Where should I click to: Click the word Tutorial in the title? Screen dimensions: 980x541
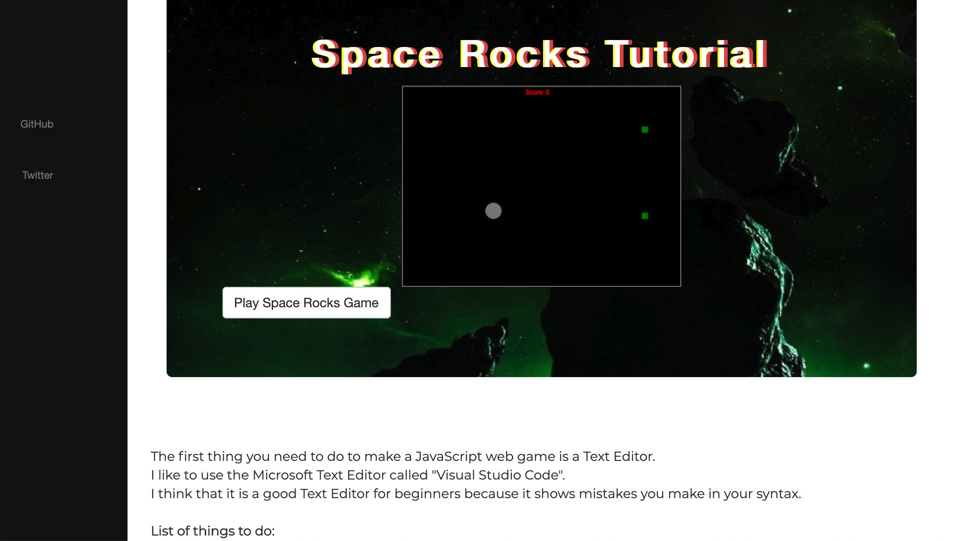[x=686, y=55]
